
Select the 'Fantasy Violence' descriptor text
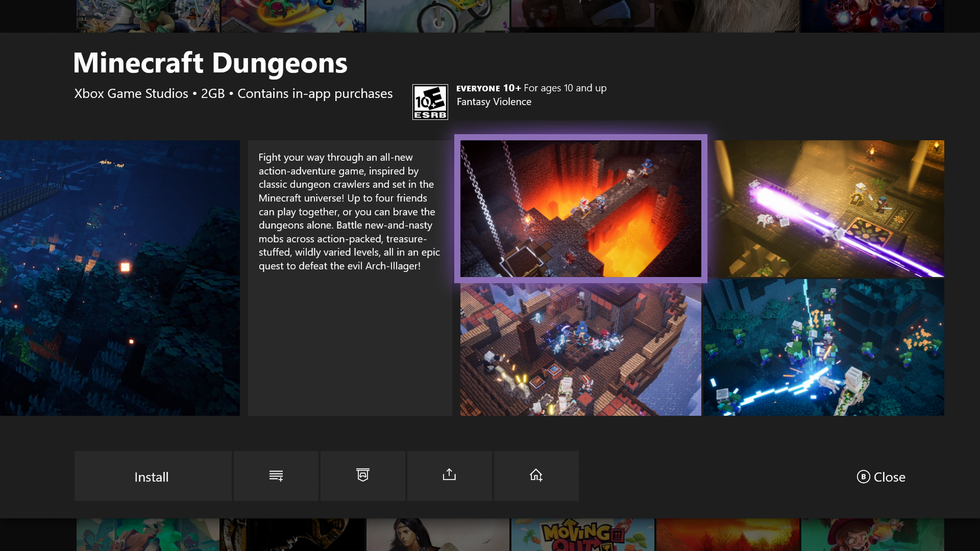pyautogui.click(x=494, y=102)
